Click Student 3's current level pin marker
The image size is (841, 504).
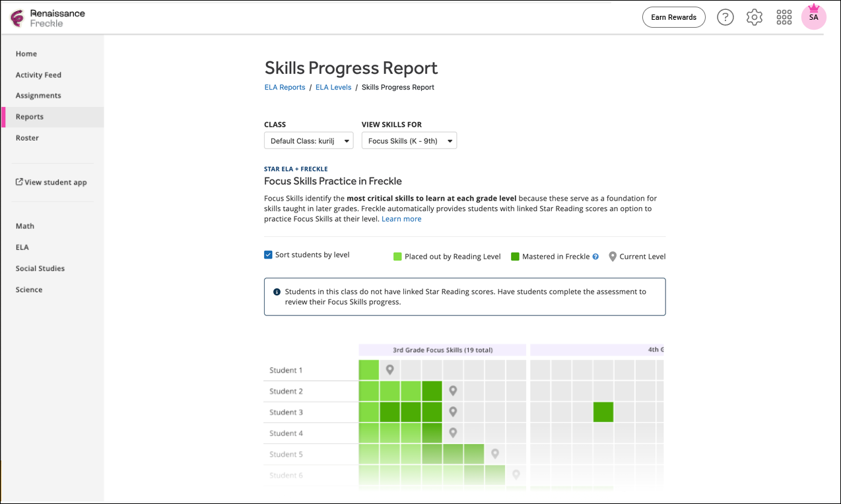pyautogui.click(x=453, y=412)
